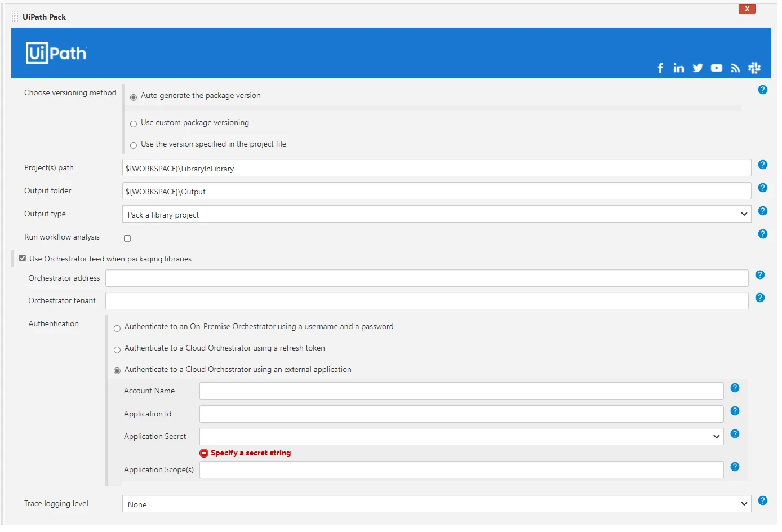Uncheck Use Orchestrator feed when packaging libraries
Image resolution: width=782 pixels, height=532 pixels.
click(x=23, y=258)
